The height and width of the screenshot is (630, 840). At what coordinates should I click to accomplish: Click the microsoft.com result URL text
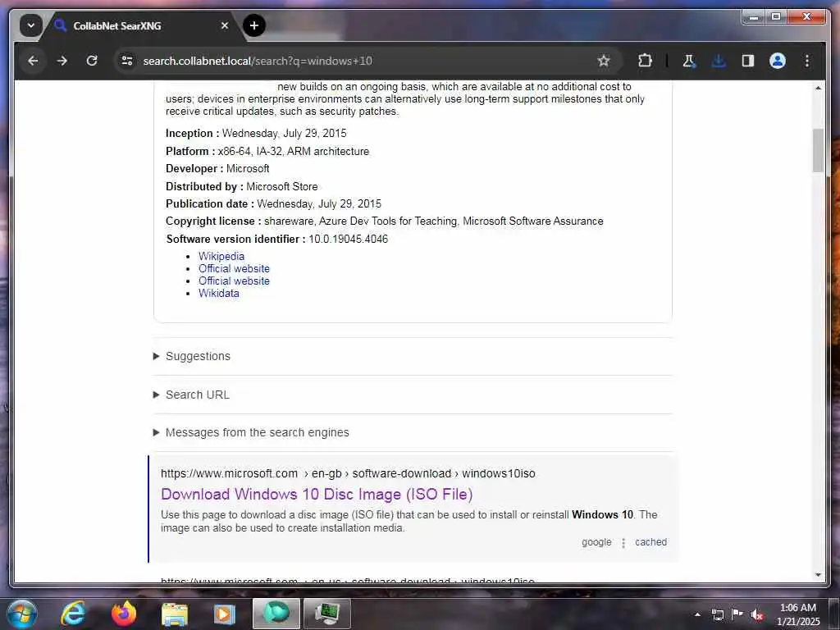(348, 473)
